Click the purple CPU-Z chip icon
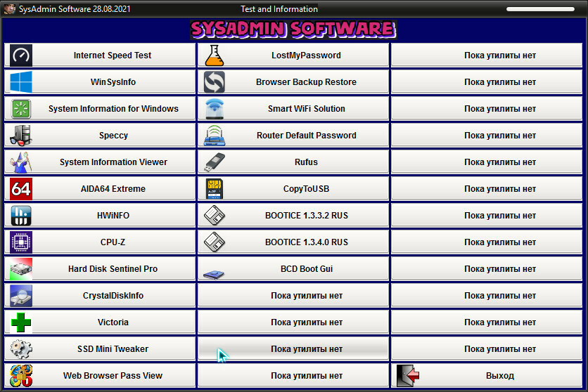Screen dimensions: 588x392 click(x=21, y=242)
